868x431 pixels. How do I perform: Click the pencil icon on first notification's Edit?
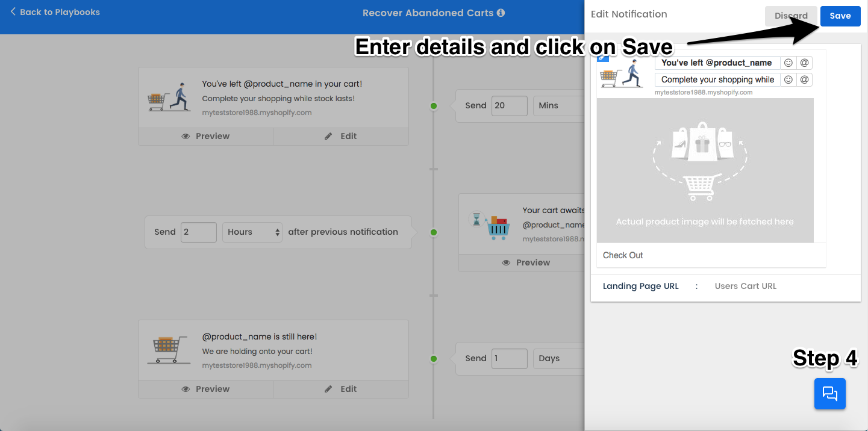pos(328,136)
